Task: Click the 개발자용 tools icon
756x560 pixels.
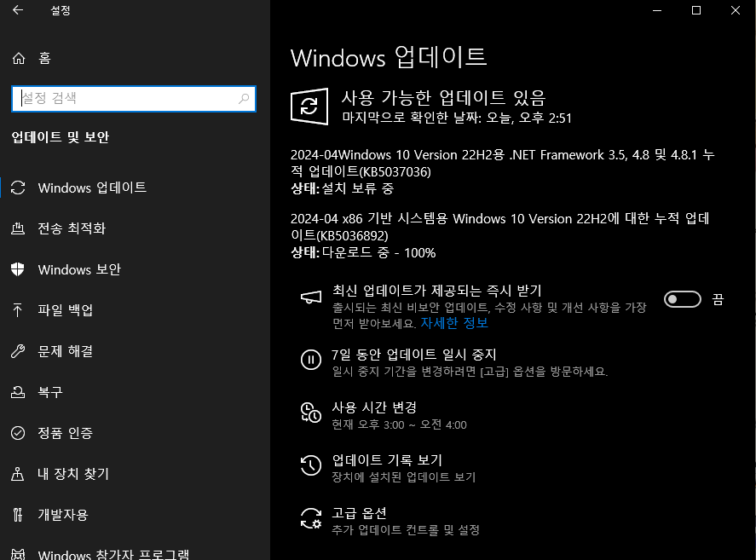Action: tap(18, 515)
